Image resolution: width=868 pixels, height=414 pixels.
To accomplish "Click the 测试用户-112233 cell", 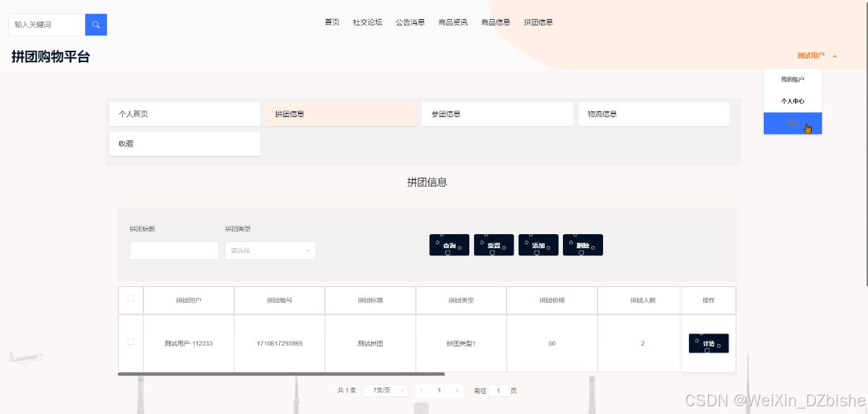I will [x=189, y=343].
